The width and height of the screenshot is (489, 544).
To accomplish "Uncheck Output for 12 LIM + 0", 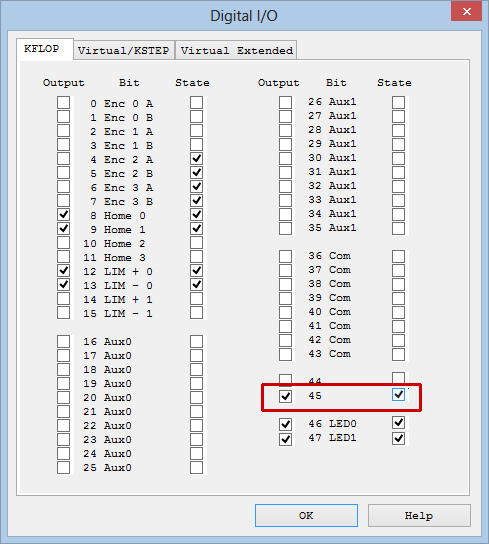I will pos(64,271).
